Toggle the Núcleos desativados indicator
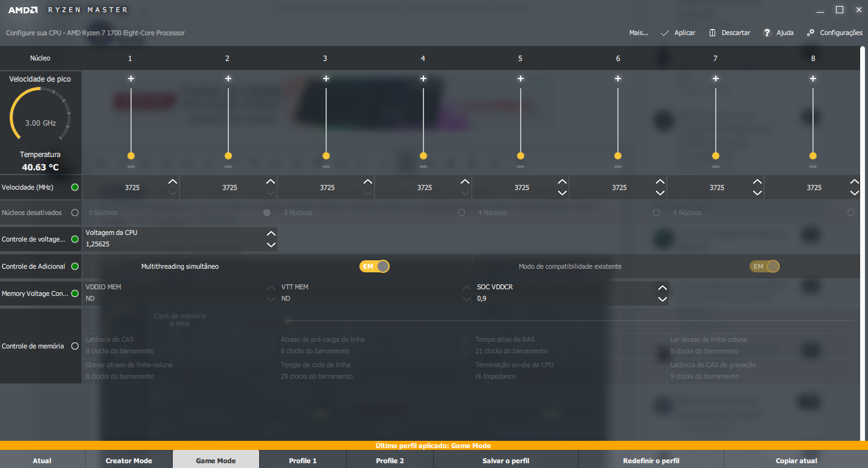This screenshot has height=468, width=868. tap(75, 213)
